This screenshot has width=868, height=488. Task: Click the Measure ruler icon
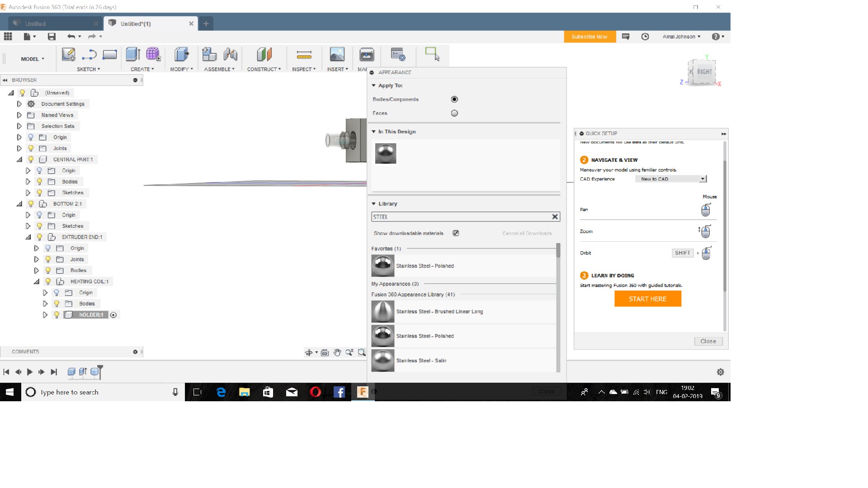pos(304,55)
